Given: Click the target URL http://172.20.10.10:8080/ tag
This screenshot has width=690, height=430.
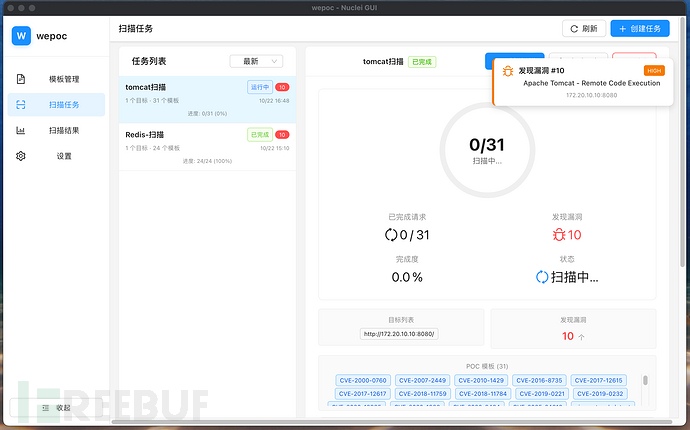Looking at the screenshot, I should pos(399,334).
